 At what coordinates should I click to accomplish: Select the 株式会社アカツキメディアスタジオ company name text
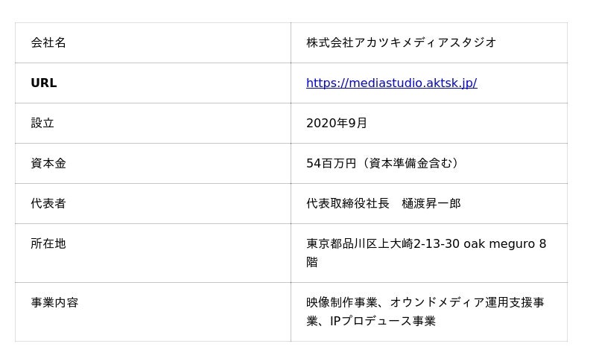[401, 43]
